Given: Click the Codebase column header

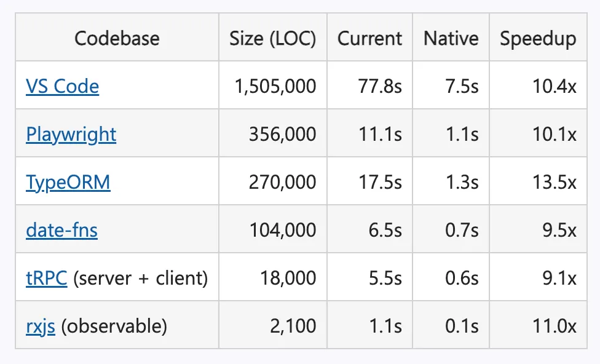Looking at the screenshot, I should [117, 38].
